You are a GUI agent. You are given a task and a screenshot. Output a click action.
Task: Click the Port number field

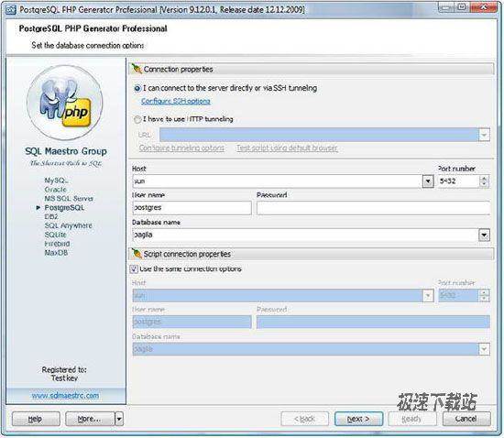tap(458, 181)
